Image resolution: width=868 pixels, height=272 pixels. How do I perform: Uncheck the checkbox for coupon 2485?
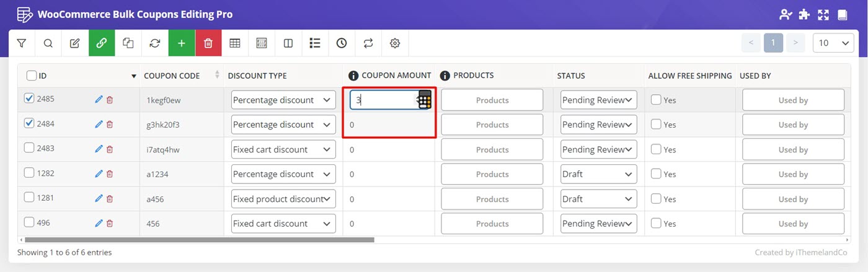(29, 98)
